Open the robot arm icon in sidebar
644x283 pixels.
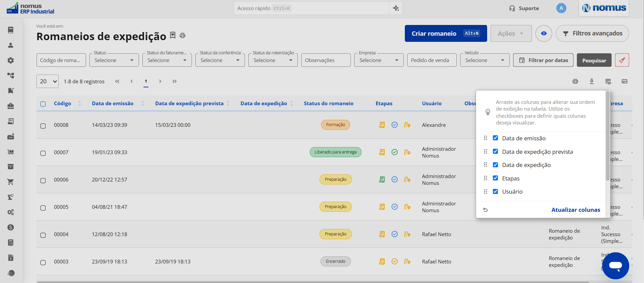[x=11, y=197]
